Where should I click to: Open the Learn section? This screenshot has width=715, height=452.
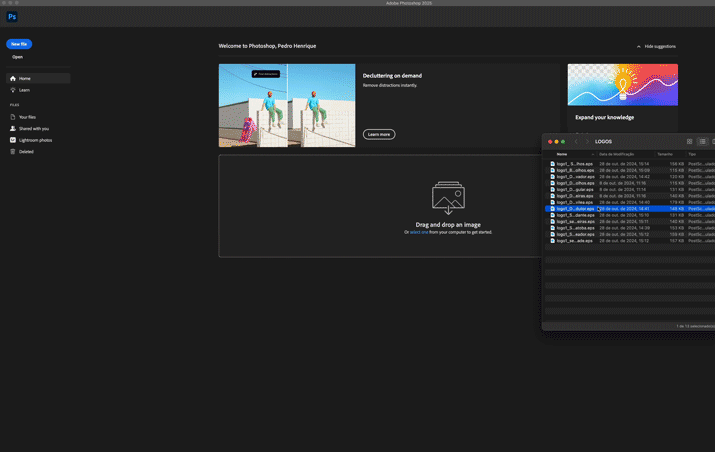point(24,90)
